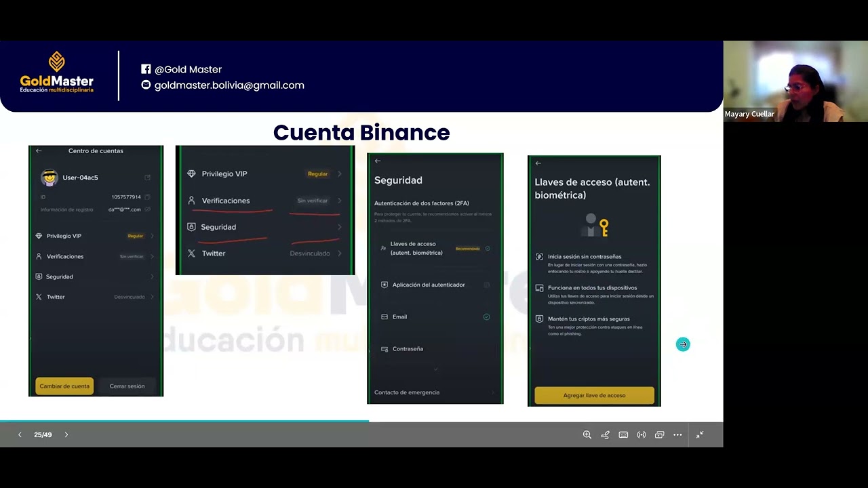Click back arrow on Seguridad screen

click(x=378, y=161)
